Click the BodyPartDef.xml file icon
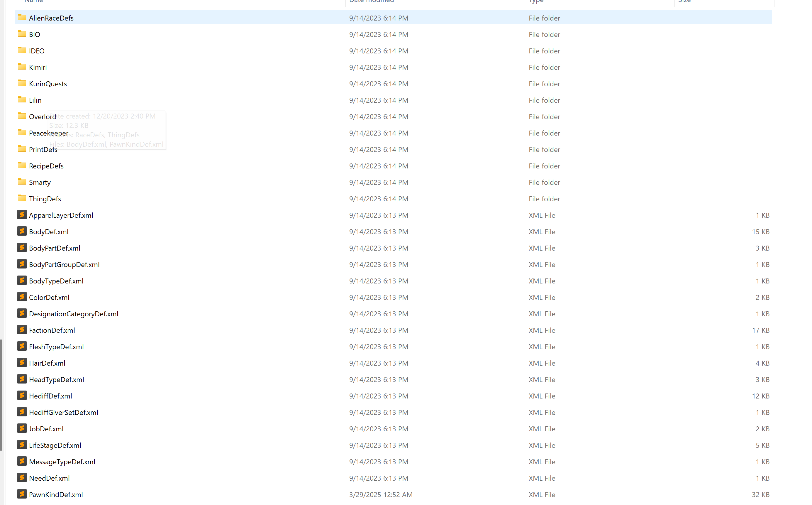Viewport: 812px width, 505px height. [x=22, y=247]
